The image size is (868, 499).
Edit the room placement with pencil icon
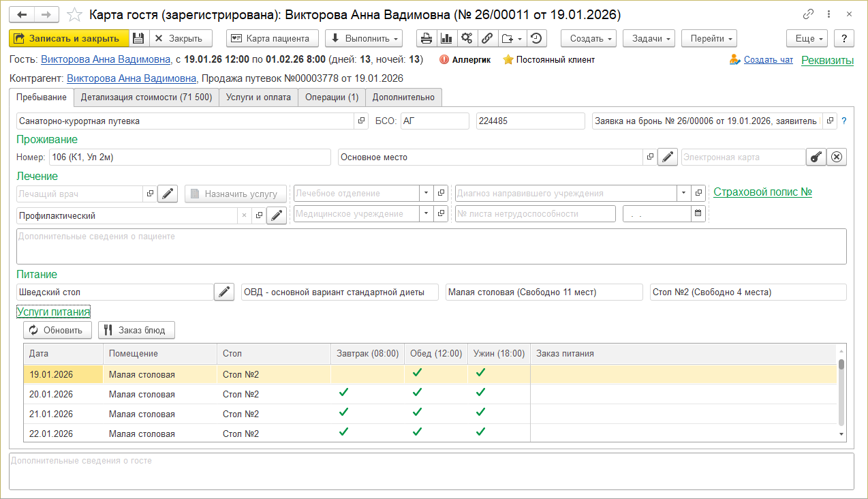click(x=668, y=157)
